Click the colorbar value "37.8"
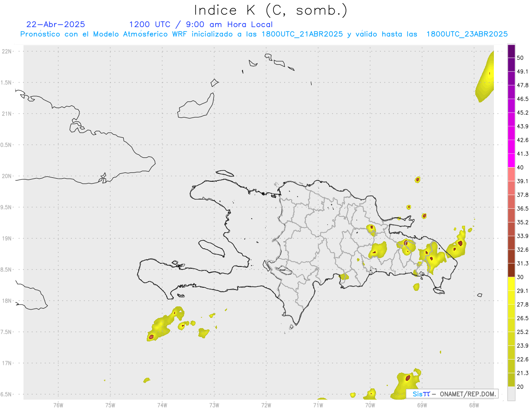This screenshot has width=532, height=411. click(523, 195)
